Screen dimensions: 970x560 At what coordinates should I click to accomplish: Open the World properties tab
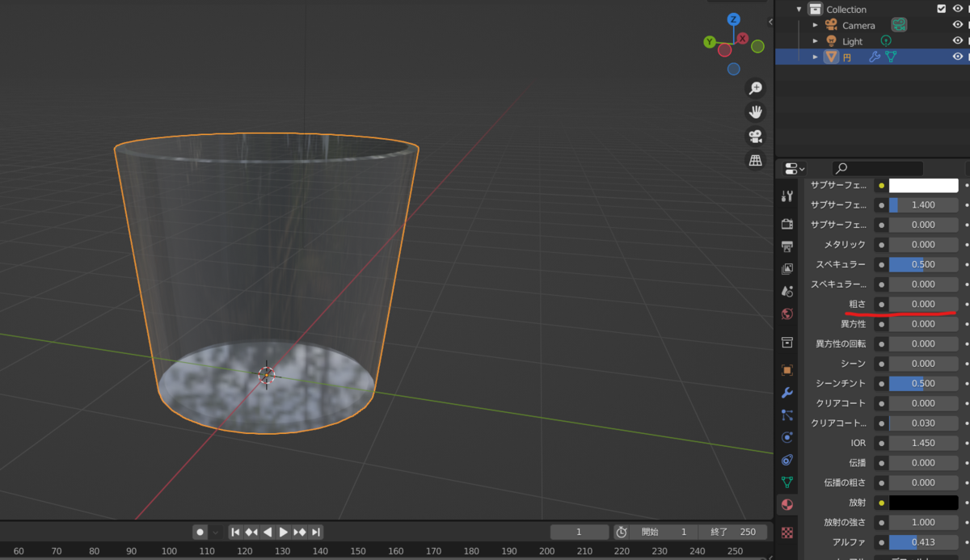click(x=787, y=314)
